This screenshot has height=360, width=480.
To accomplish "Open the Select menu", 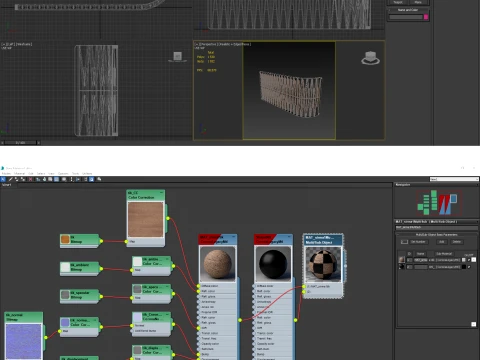I will tap(41, 173).
